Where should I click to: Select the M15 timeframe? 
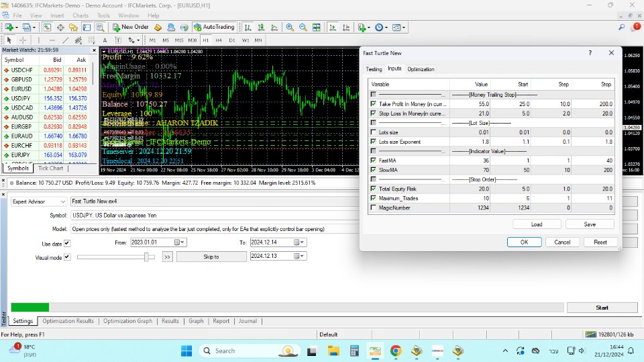coord(179,40)
